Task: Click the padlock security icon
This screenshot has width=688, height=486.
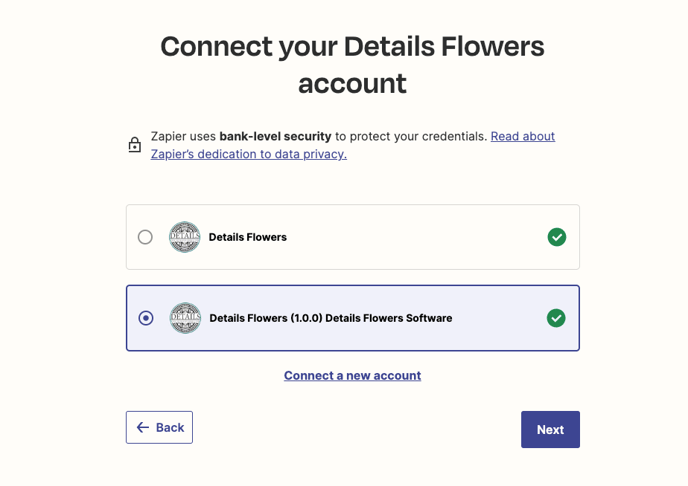Action: 135,145
